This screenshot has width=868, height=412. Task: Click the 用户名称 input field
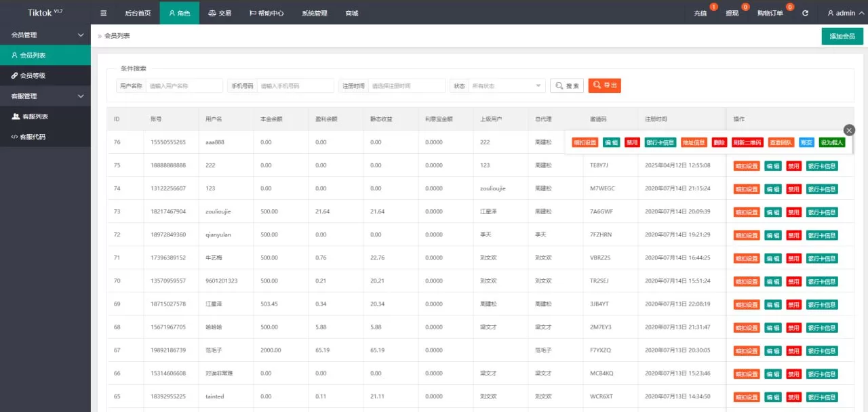click(184, 86)
